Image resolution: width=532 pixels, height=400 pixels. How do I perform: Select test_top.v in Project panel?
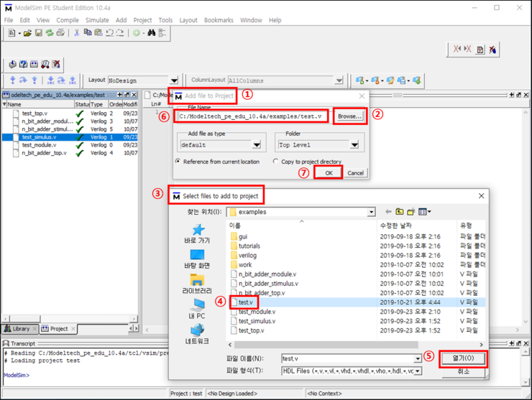35,113
